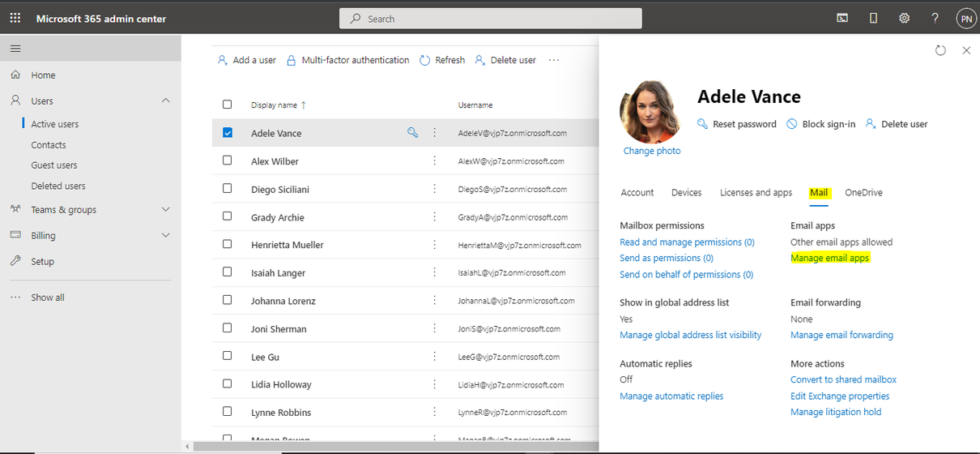Click Delete user in details panel
This screenshot has height=454, width=980.
897,124
